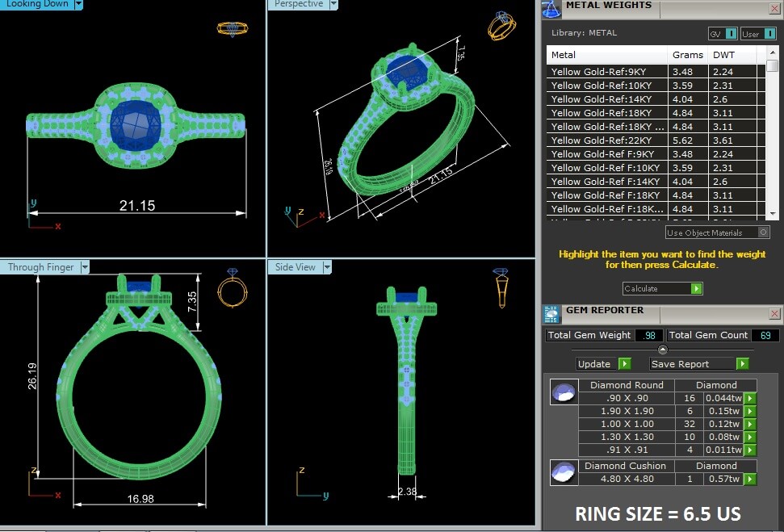Click the Metal Weights scale icon
784x532 pixels.
coord(551,8)
